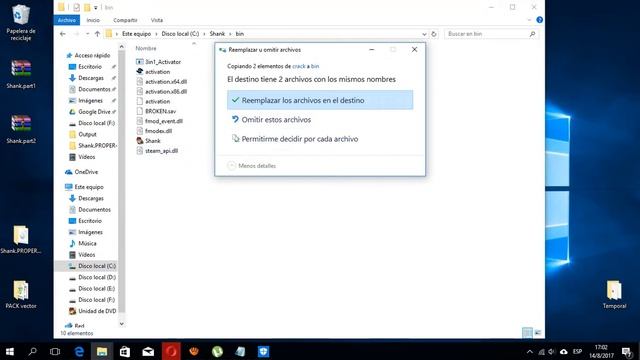The height and width of the screenshot is (360, 640).
Task: Select the Shank.part1 archive on desktop
Action: click(x=21, y=74)
